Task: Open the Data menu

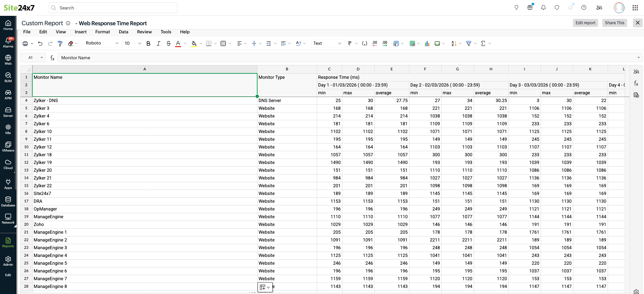Action: 123,32
